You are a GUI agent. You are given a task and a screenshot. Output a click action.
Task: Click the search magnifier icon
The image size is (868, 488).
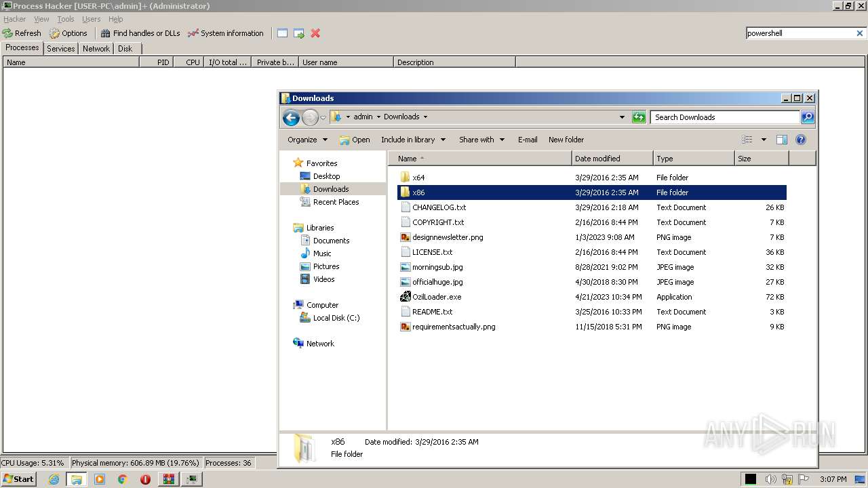coord(808,117)
